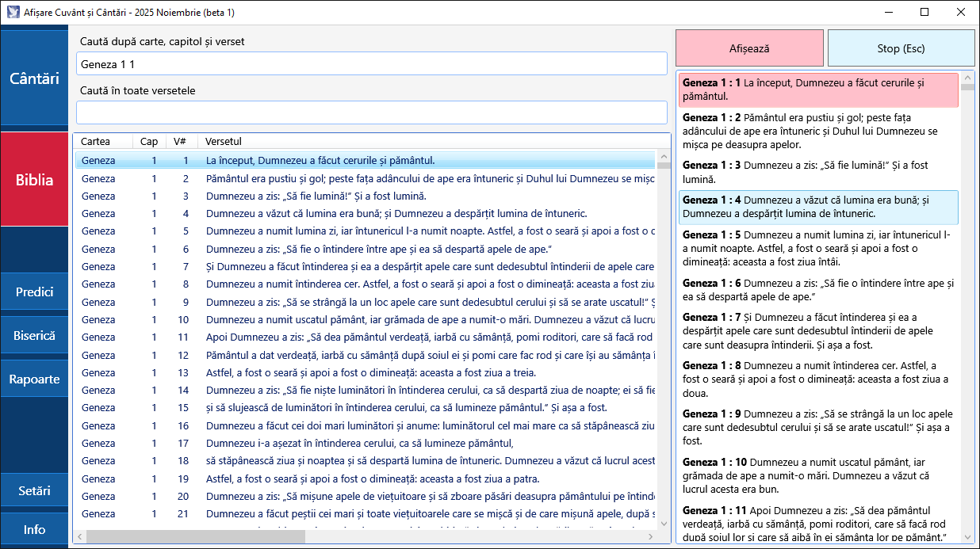Open the Info panel

pyautogui.click(x=34, y=528)
